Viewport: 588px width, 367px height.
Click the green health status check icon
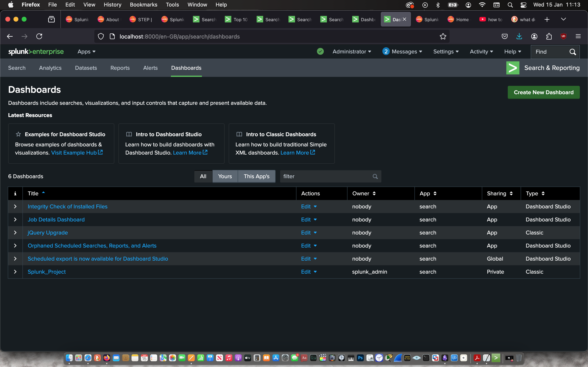tap(320, 51)
